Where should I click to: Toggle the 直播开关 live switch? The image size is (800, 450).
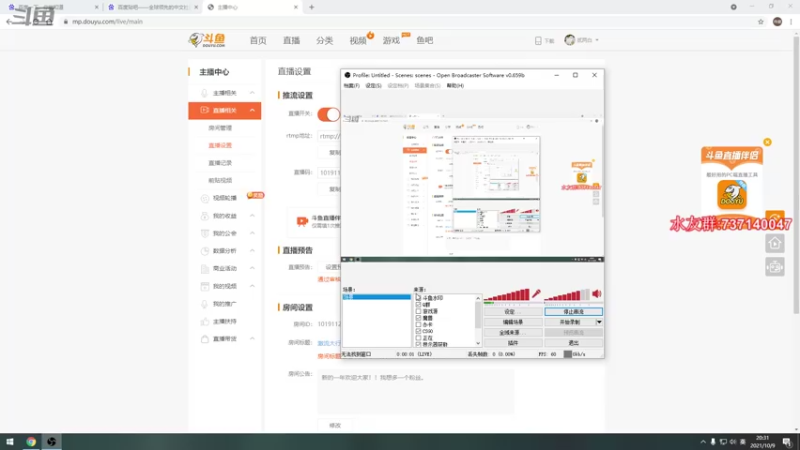click(x=329, y=114)
